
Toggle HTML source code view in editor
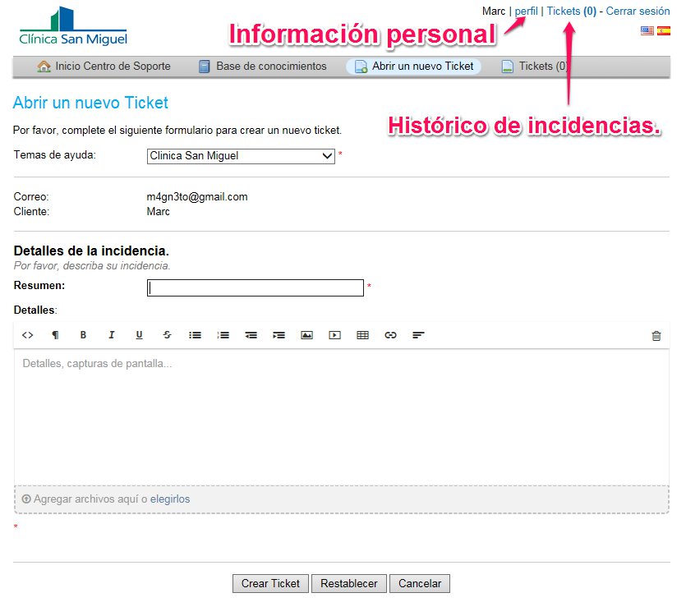27,335
